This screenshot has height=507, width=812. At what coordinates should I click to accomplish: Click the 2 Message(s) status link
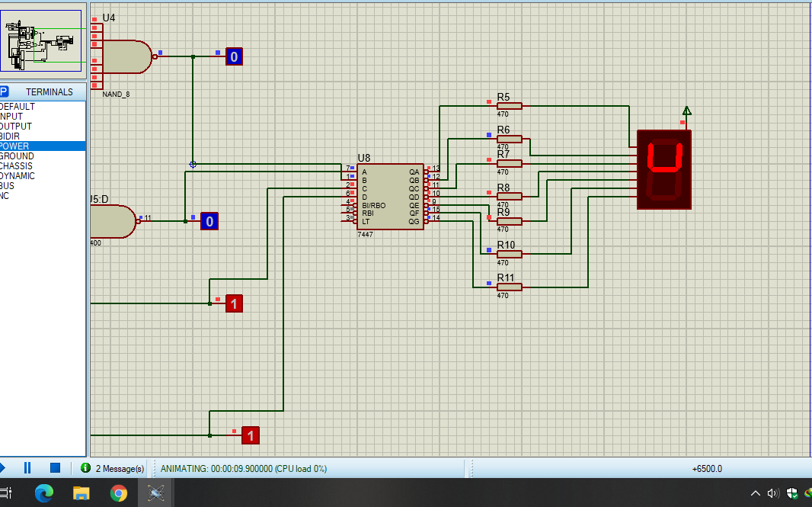point(120,468)
